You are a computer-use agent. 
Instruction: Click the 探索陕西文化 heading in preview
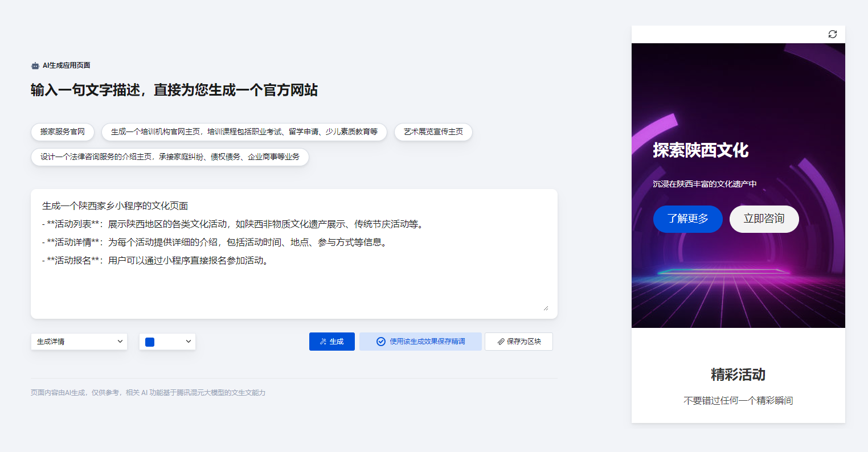click(x=701, y=150)
